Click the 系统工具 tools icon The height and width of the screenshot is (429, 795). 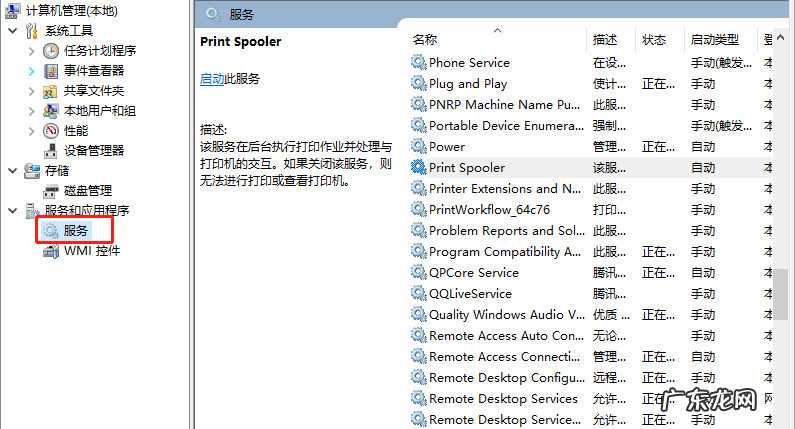[x=31, y=30]
